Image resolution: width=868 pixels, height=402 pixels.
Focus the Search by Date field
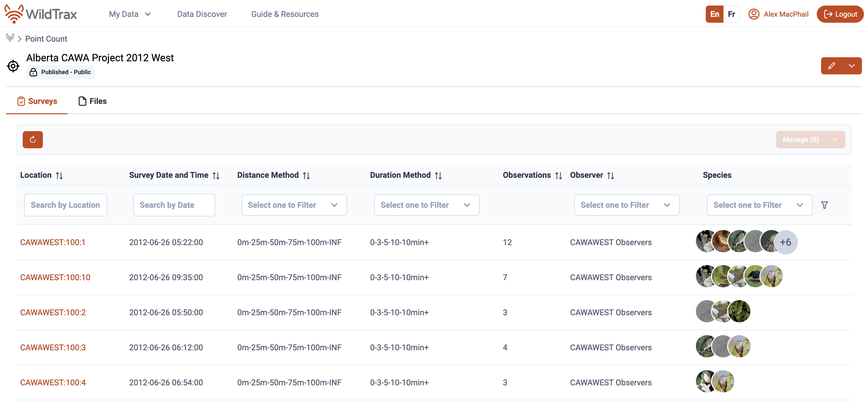174,205
